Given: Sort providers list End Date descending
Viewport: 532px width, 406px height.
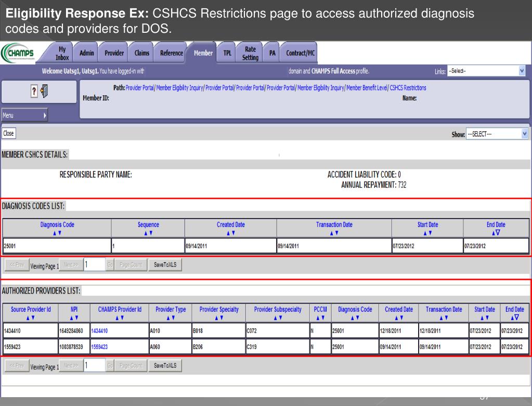Looking at the screenshot, I should (517, 318).
